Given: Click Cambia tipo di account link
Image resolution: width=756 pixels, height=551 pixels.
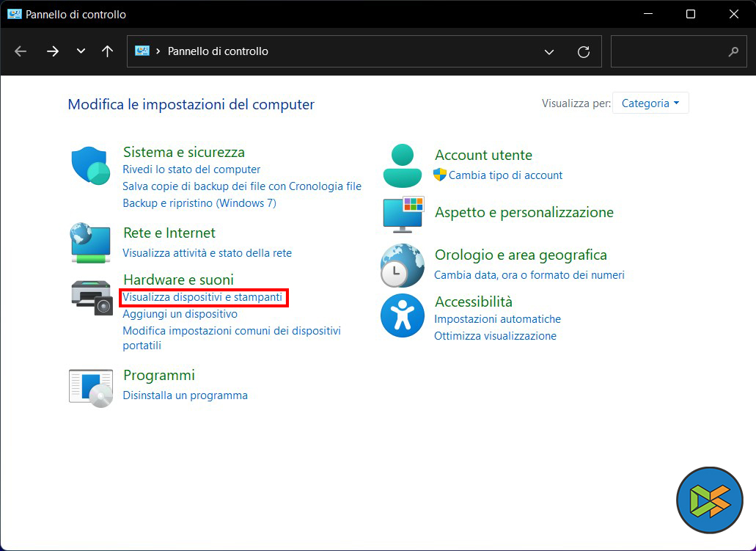Looking at the screenshot, I should [505, 175].
